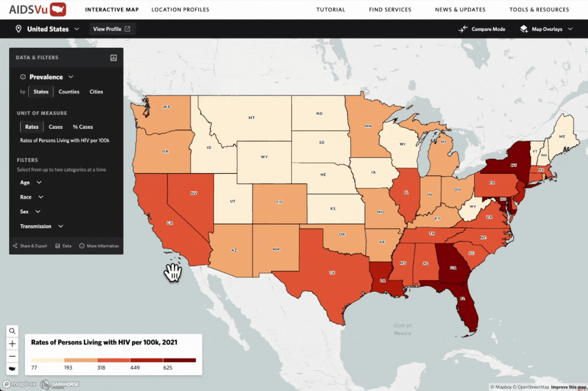The height and width of the screenshot is (391, 588).
Task: Click Illinois on the map
Action: 406,193
